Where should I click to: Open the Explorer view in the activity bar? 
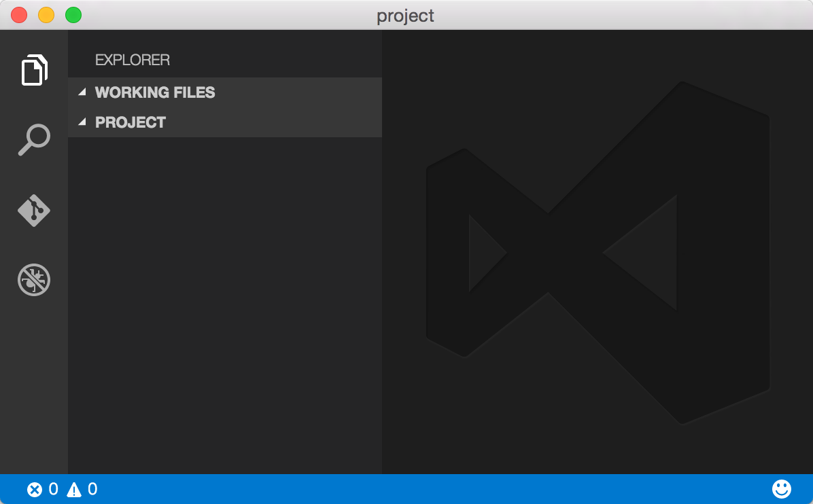coord(34,70)
